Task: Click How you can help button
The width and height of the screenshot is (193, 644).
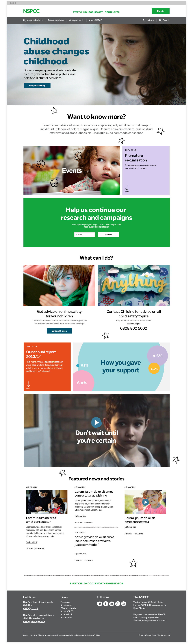Action: [x=37, y=85]
